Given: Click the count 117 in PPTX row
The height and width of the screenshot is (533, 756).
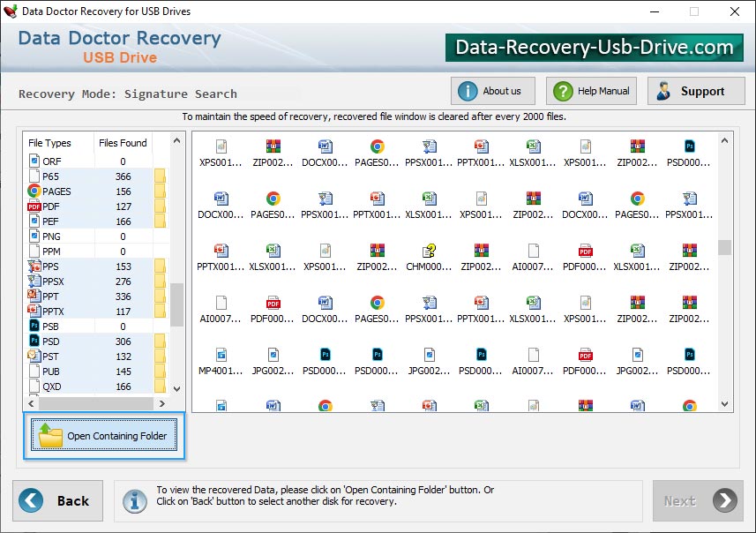Looking at the screenshot, I should click(124, 312).
